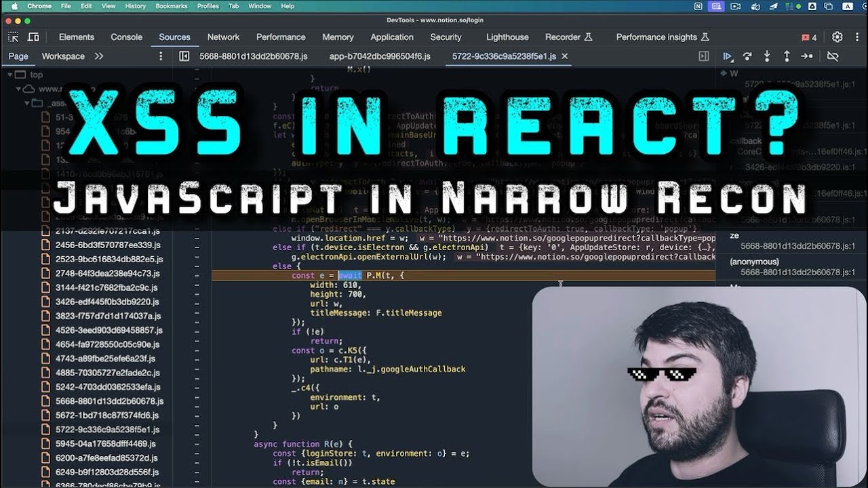Image resolution: width=868 pixels, height=488 pixels.
Task: Toggle the file navigator sidebar icon
Action: pos(184,56)
